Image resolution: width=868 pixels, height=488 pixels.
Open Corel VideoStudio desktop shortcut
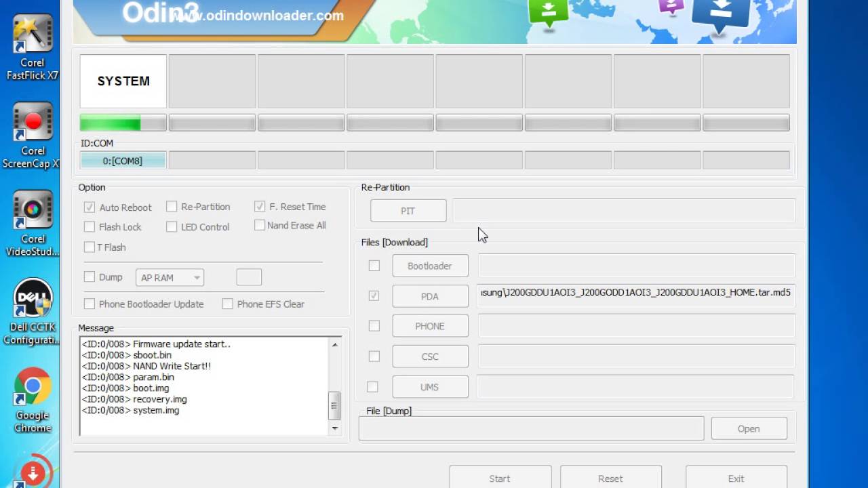[32, 224]
